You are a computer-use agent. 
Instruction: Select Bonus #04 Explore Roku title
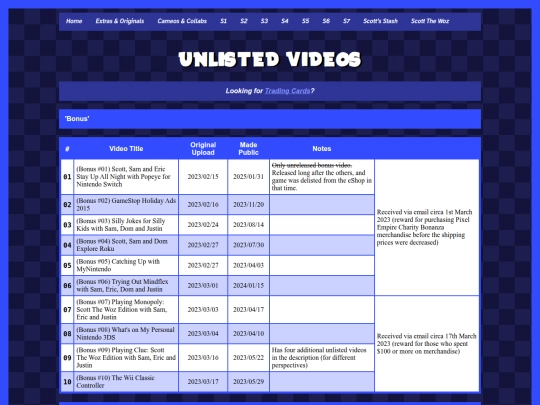pos(122,245)
